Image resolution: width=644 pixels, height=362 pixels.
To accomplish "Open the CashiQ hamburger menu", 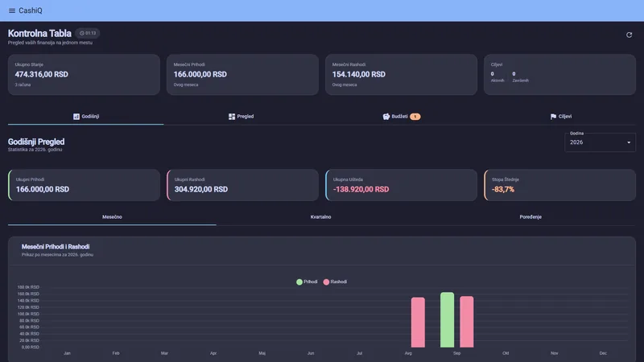I will [12, 10].
